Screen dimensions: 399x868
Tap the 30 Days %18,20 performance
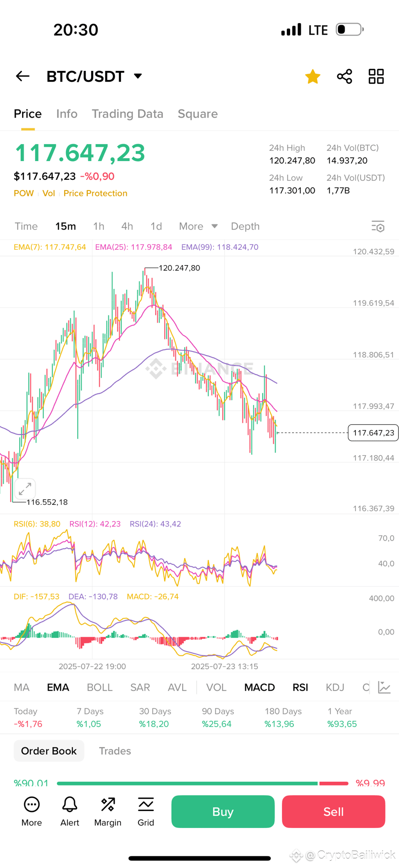point(155,718)
